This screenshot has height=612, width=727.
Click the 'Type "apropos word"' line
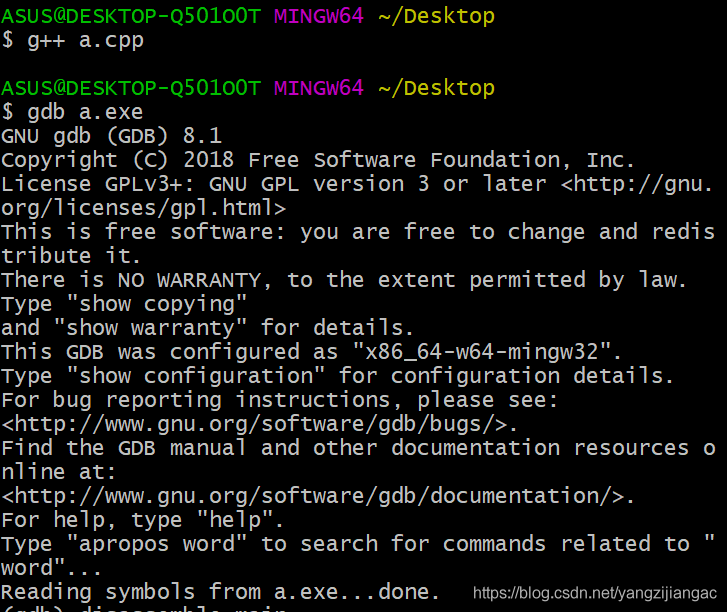point(358,545)
